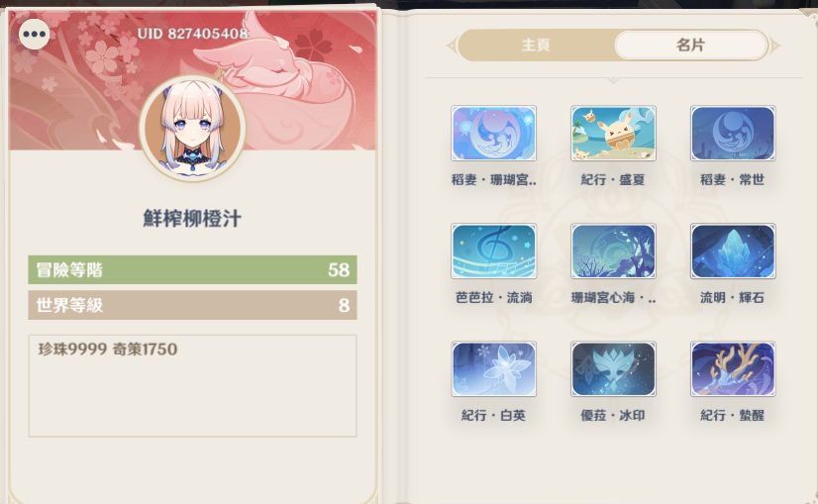Pick the 紀行·白英 flower namecard
Screen dimensions: 818x504
pyautogui.click(x=493, y=369)
